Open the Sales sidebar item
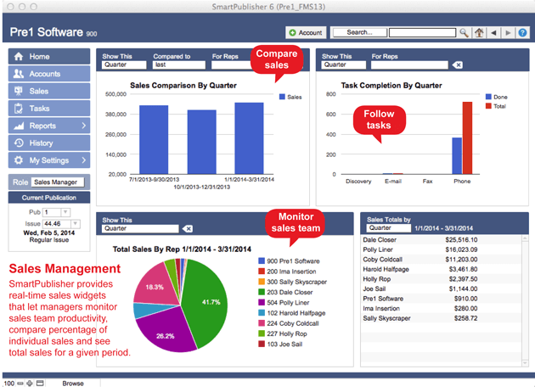Screen dimensions: 535x392 (x=49, y=91)
